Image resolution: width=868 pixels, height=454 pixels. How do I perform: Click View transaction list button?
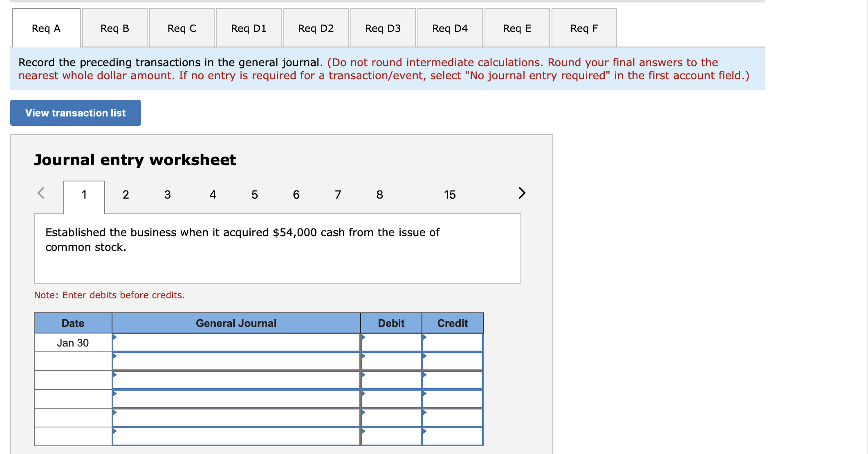pos(76,113)
